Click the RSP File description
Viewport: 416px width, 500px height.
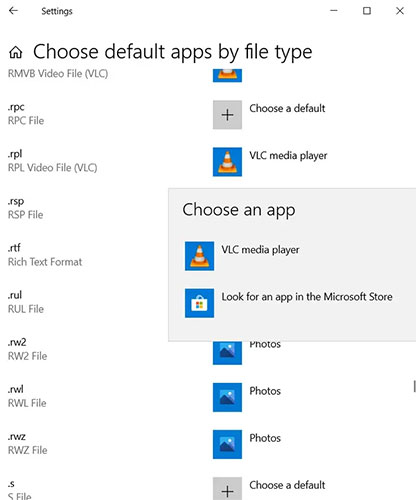(x=26, y=215)
